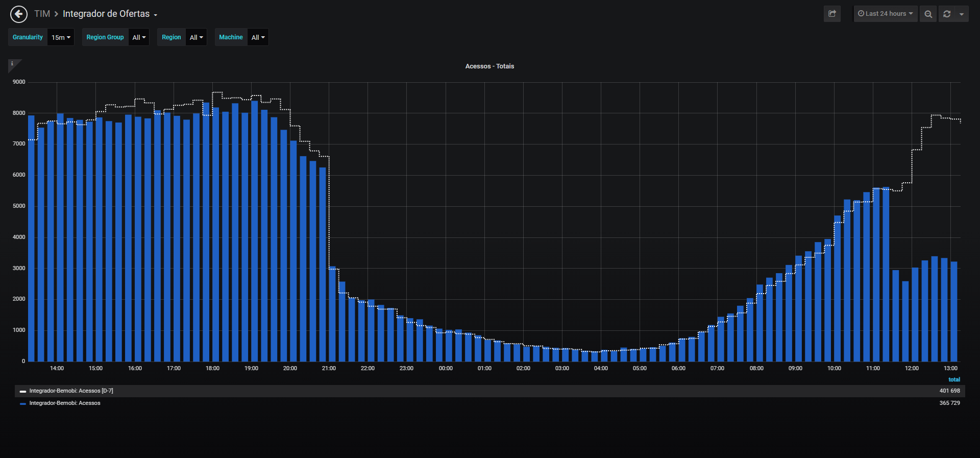This screenshot has height=458, width=980.
Task: Click the TIM breadcrumb link
Action: point(42,14)
